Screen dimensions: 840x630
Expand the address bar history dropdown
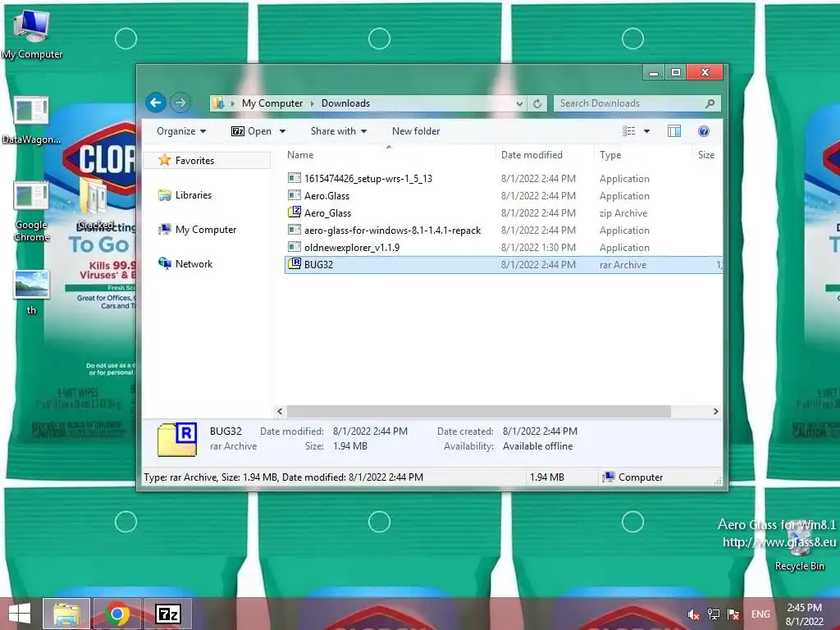point(519,103)
